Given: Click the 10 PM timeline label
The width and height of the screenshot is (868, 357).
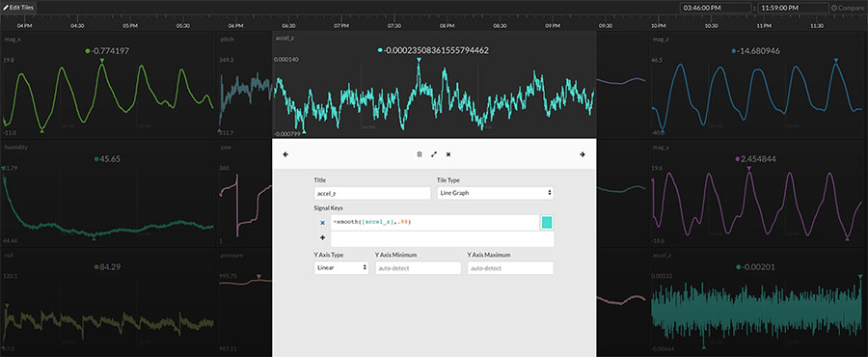Looking at the screenshot, I should click(x=658, y=26).
